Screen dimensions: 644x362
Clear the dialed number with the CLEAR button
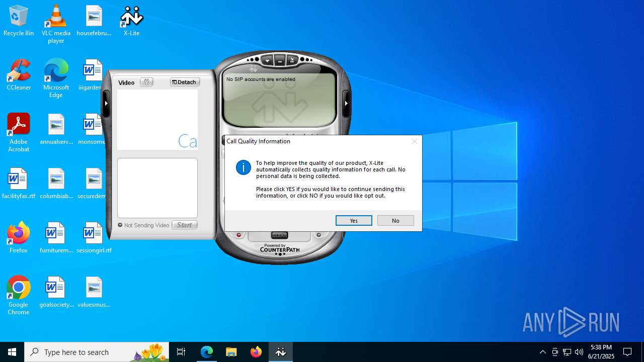(279, 235)
